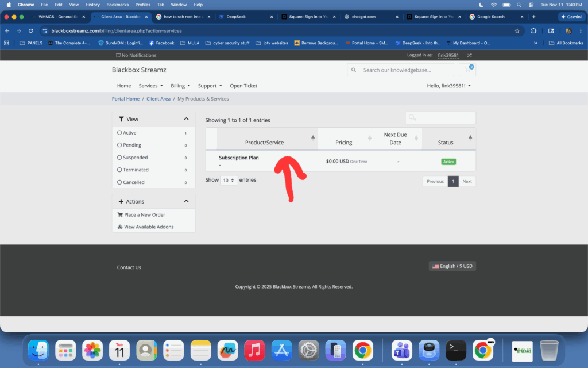The width and height of the screenshot is (588, 368).
Task: Bookmark this page with the star icon
Action: 517,30
